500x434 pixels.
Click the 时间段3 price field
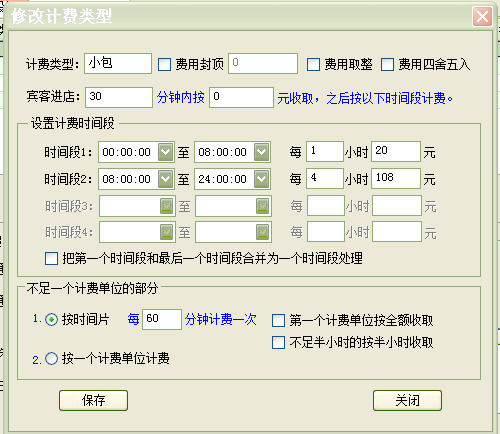pos(397,206)
